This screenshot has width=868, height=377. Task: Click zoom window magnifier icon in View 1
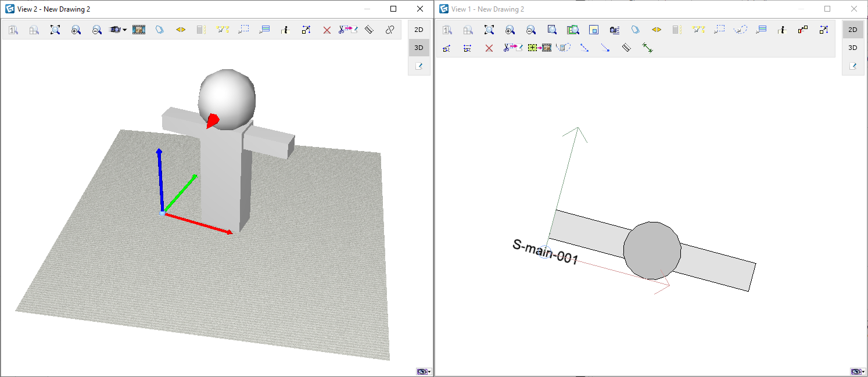tap(552, 30)
